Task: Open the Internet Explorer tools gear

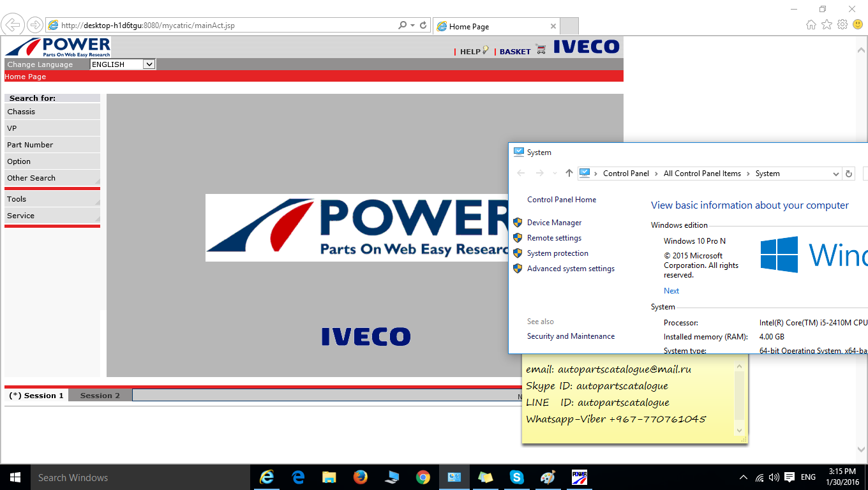Action: point(842,25)
